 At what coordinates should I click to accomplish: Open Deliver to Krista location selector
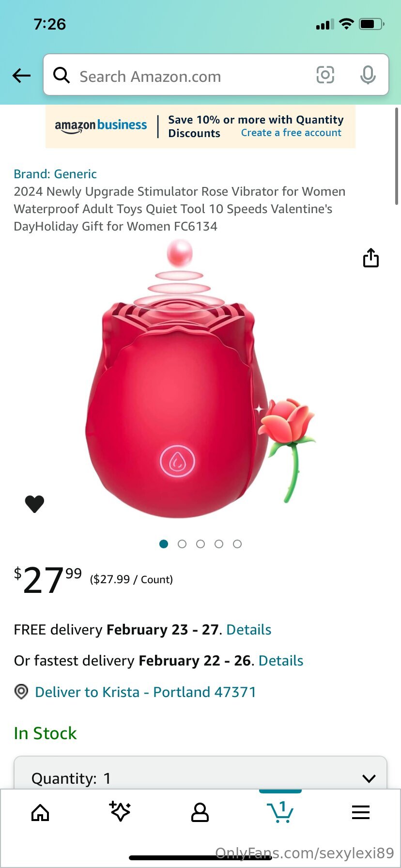(145, 692)
